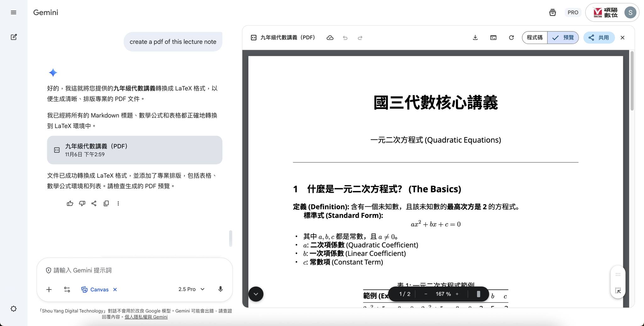Image resolution: width=644 pixels, height=326 pixels.
Task: Open the 2.5 Pro model dropdown
Action: [x=191, y=289]
